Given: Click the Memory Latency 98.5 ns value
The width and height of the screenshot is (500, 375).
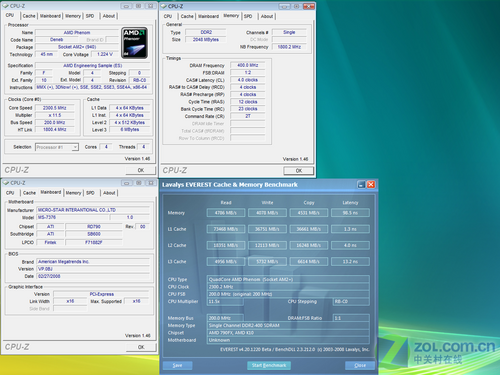Looking at the screenshot, I should pos(350,213).
